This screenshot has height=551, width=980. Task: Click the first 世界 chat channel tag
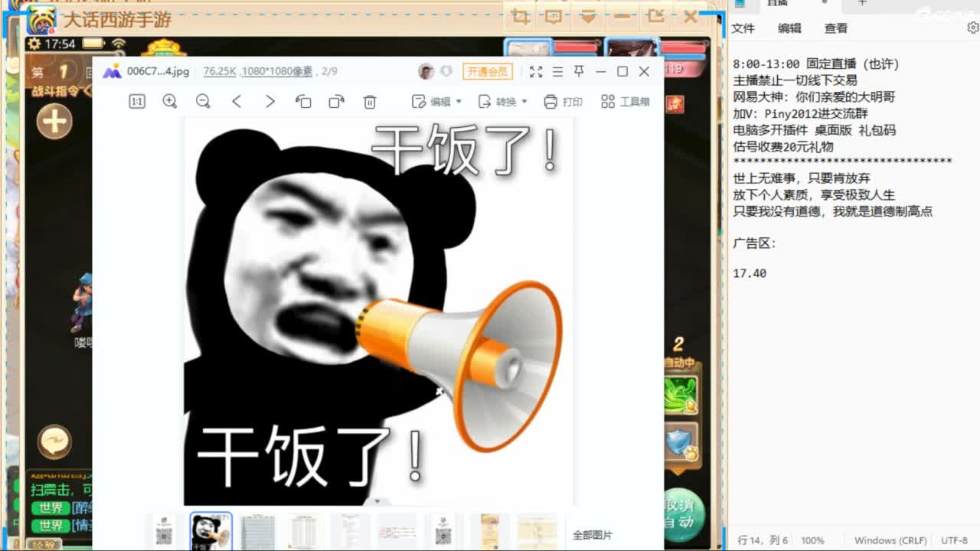[51, 507]
